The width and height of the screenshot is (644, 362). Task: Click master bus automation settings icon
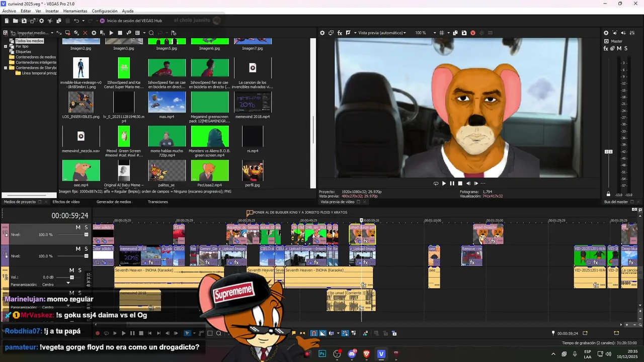[612, 49]
